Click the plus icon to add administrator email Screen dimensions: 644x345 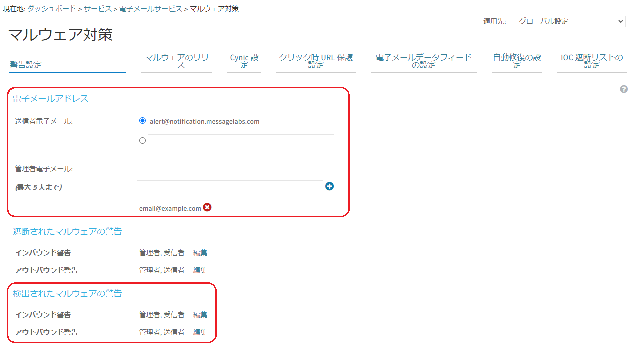pyautogui.click(x=329, y=186)
